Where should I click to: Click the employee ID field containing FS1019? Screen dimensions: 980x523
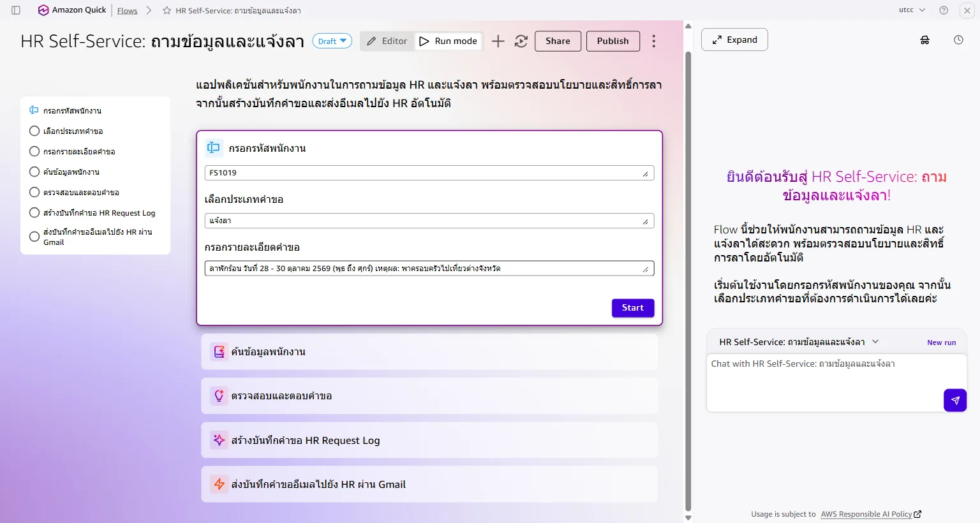(x=429, y=173)
